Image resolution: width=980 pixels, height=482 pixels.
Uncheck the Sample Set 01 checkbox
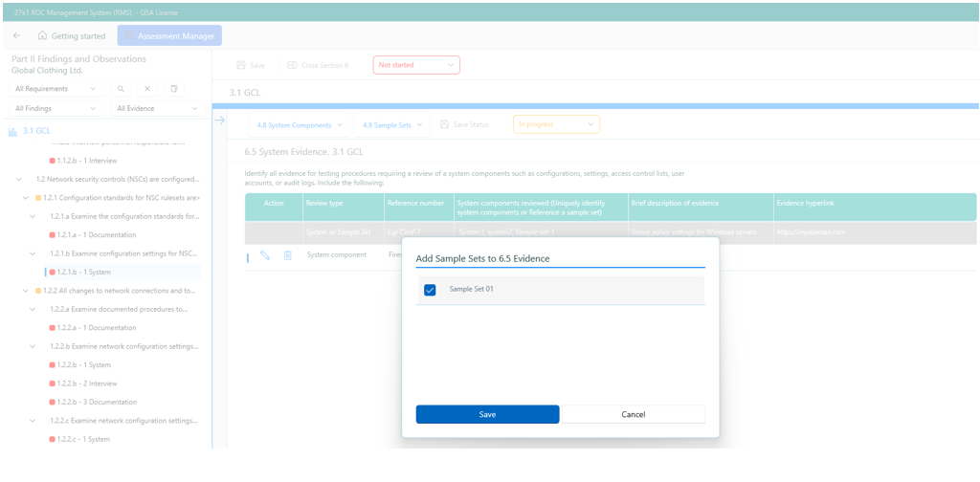pos(430,290)
